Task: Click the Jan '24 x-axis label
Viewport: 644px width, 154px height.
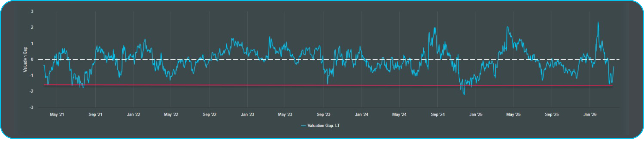Action: coord(361,114)
